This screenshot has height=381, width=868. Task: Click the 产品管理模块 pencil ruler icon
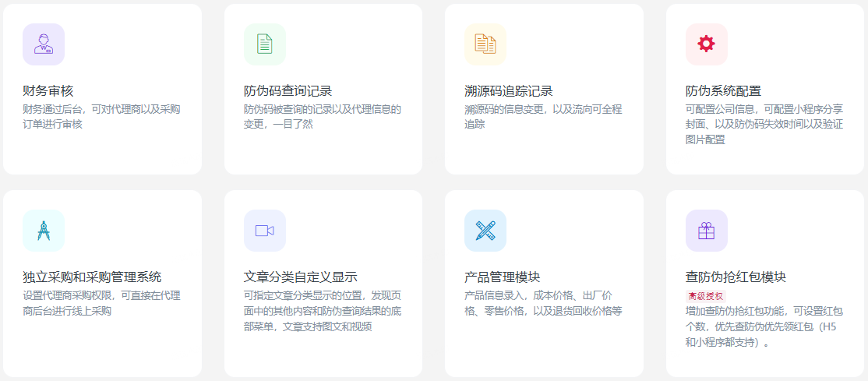tap(485, 231)
